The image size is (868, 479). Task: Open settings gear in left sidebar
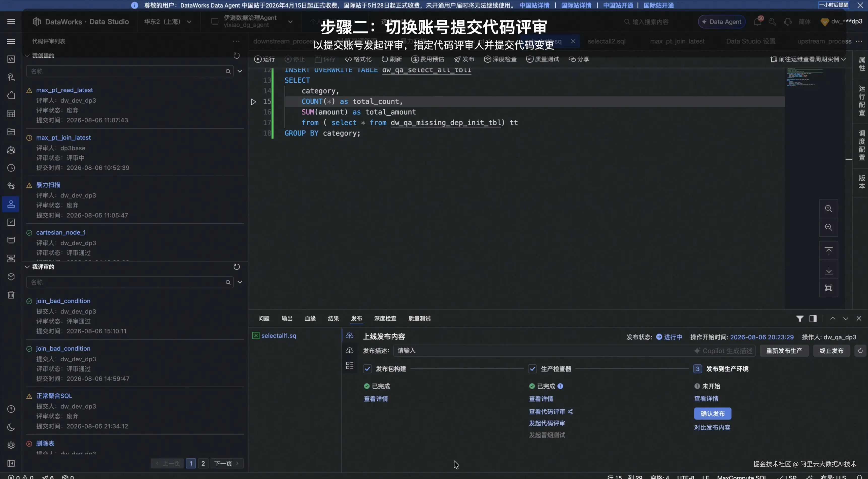[x=11, y=445]
